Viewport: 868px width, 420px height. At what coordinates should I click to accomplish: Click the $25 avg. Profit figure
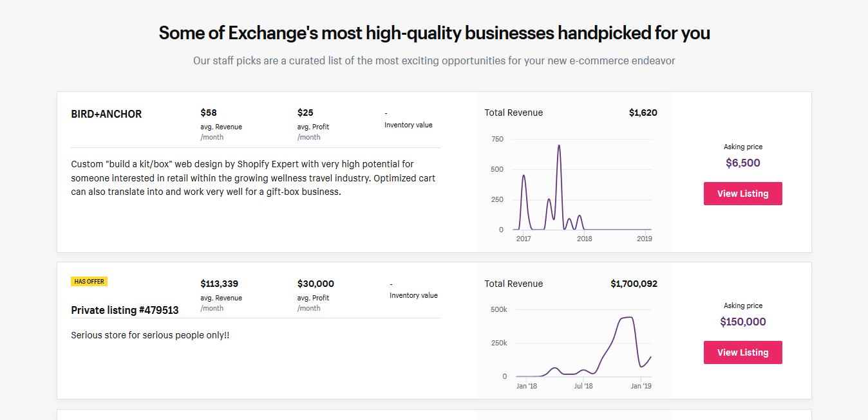(305, 113)
